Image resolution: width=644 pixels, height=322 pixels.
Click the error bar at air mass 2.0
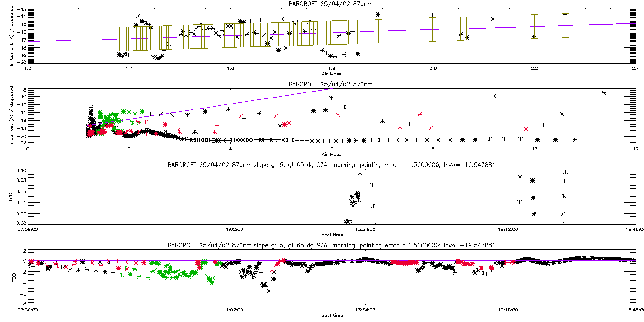tap(432, 29)
